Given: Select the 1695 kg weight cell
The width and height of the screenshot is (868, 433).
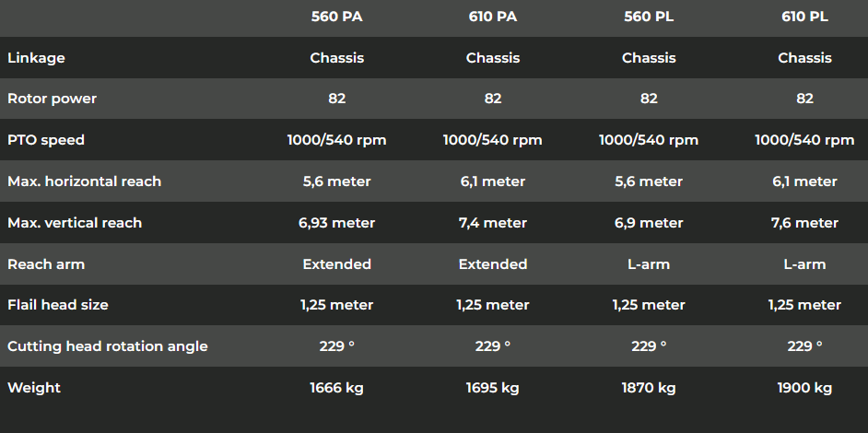Looking at the screenshot, I should [x=493, y=388].
